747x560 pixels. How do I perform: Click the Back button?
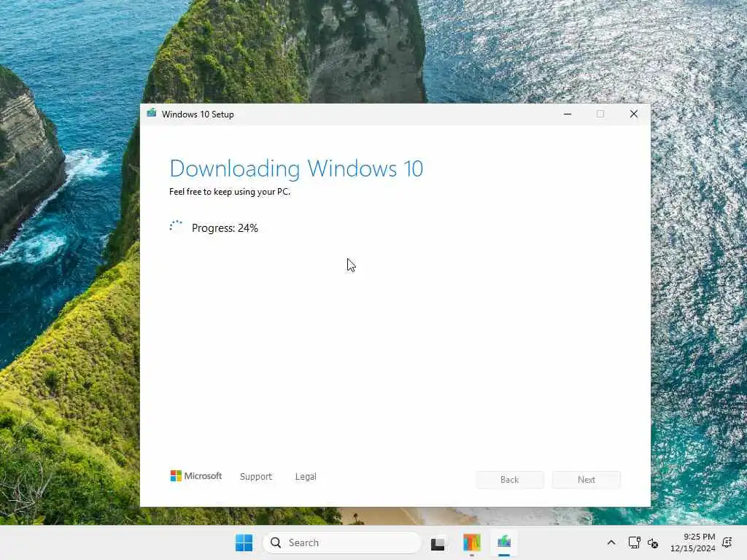coord(509,480)
